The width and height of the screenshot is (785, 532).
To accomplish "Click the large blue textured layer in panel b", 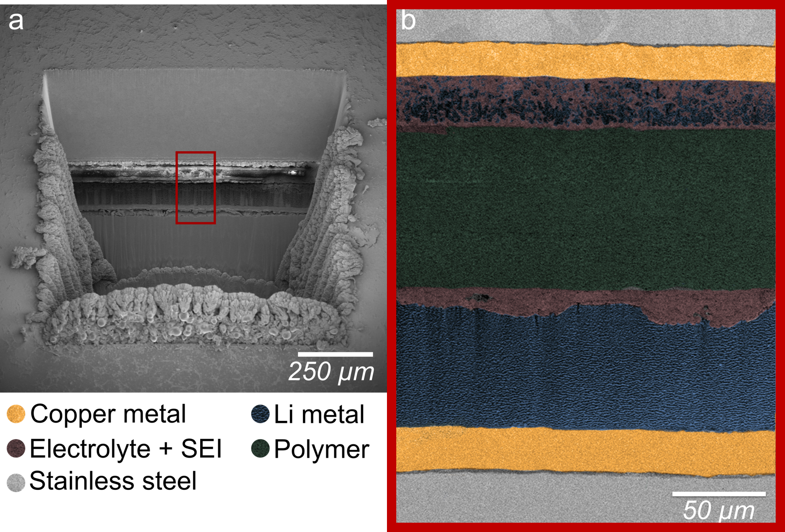I will pos(585,372).
